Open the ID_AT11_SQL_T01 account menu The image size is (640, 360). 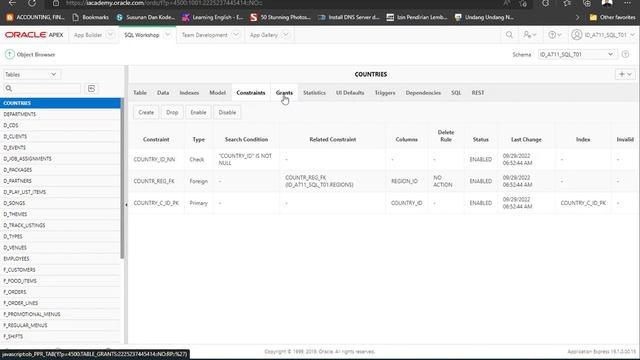click(603, 35)
